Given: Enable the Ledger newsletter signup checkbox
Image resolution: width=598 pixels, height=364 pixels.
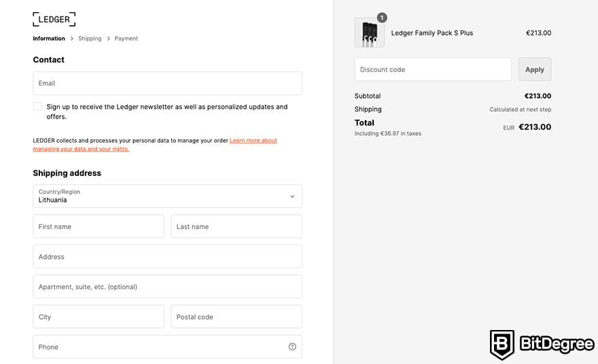Looking at the screenshot, I should pos(37,107).
